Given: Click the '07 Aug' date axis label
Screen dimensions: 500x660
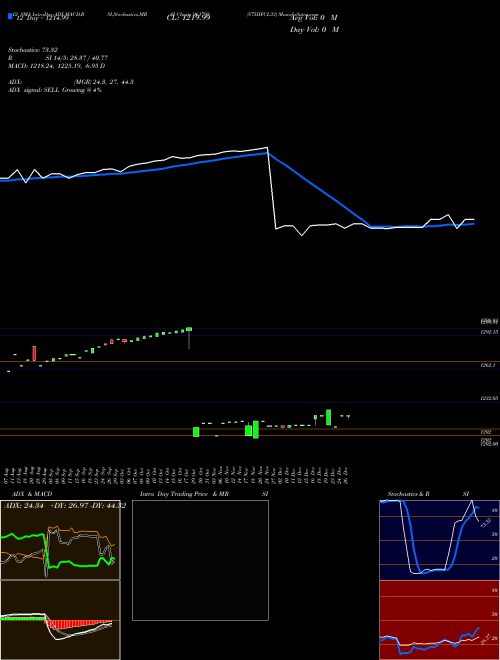Looking at the screenshot, I should coord(8,475).
